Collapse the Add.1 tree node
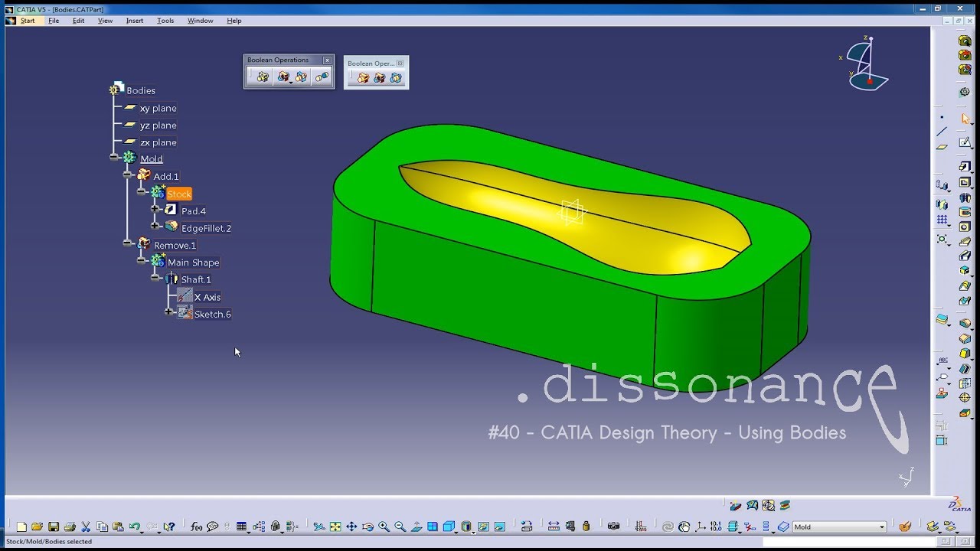The width and height of the screenshot is (980, 551). [x=128, y=174]
